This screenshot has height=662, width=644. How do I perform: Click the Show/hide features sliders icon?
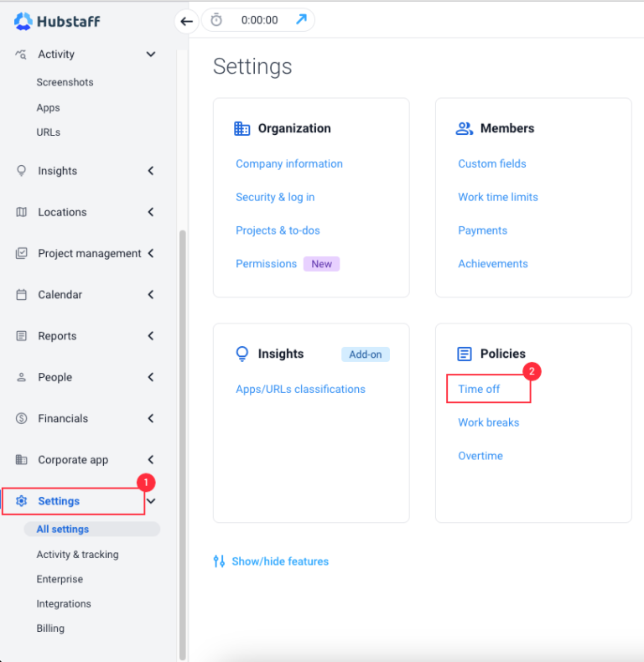220,561
